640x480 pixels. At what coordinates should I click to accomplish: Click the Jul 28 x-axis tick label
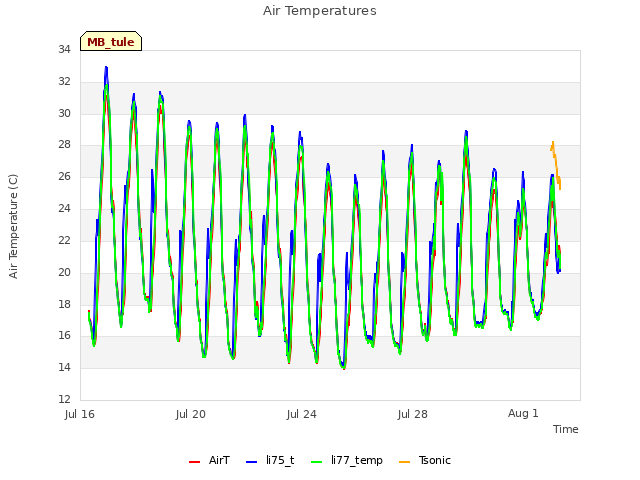(x=413, y=414)
